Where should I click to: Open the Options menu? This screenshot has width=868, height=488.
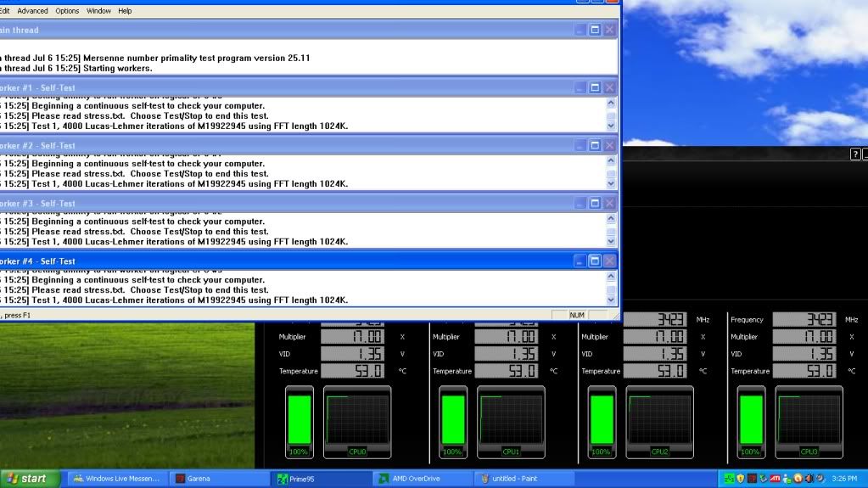(67, 11)
